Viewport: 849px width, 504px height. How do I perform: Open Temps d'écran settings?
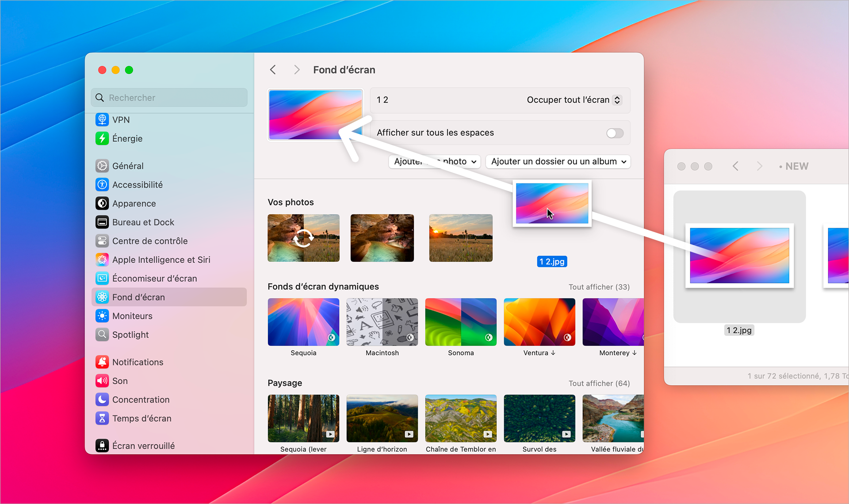102,418
